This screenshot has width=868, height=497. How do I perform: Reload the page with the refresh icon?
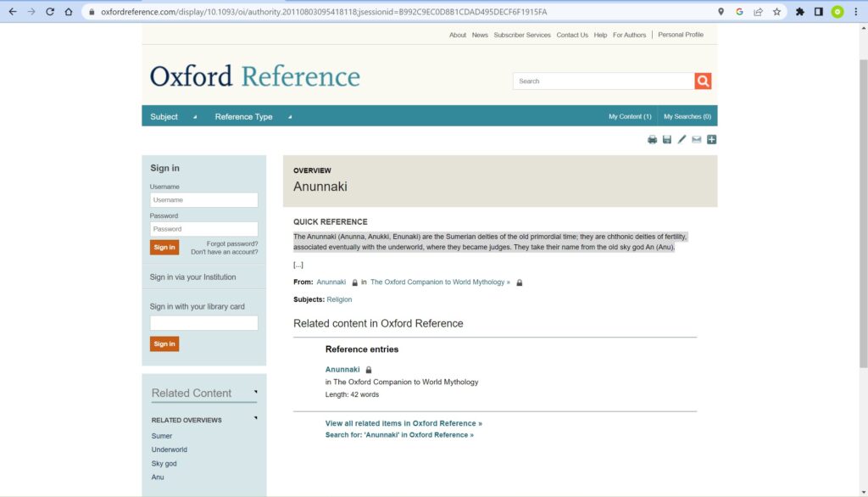pyautogui.click(x=50, y=12)
